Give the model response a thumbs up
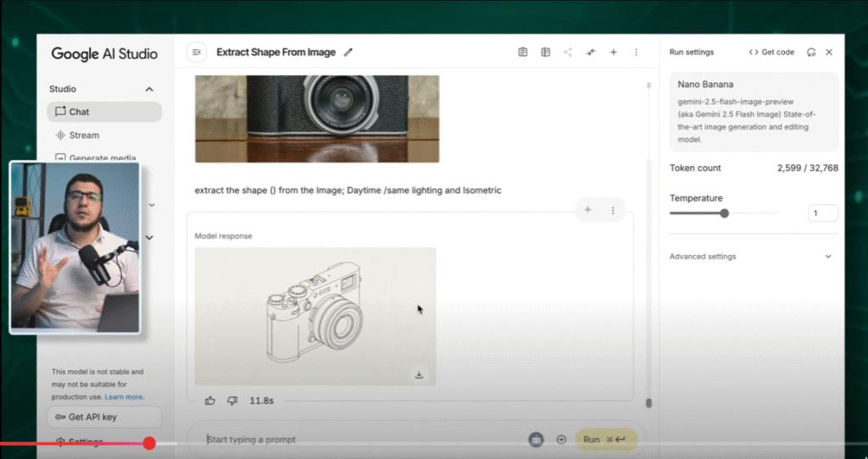 click(x=210, y=401)
